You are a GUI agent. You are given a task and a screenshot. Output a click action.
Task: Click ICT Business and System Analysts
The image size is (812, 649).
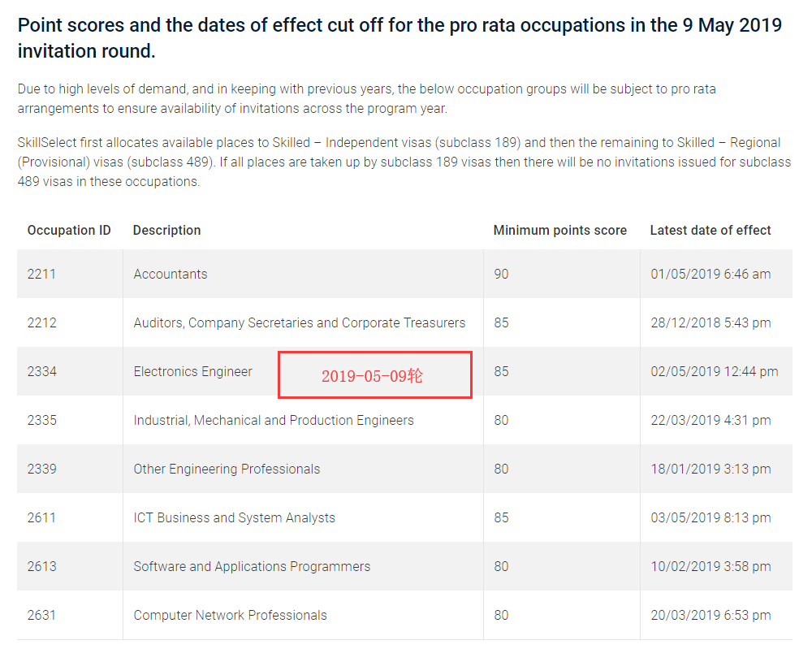pyautogui.click(x=234, y=518)
